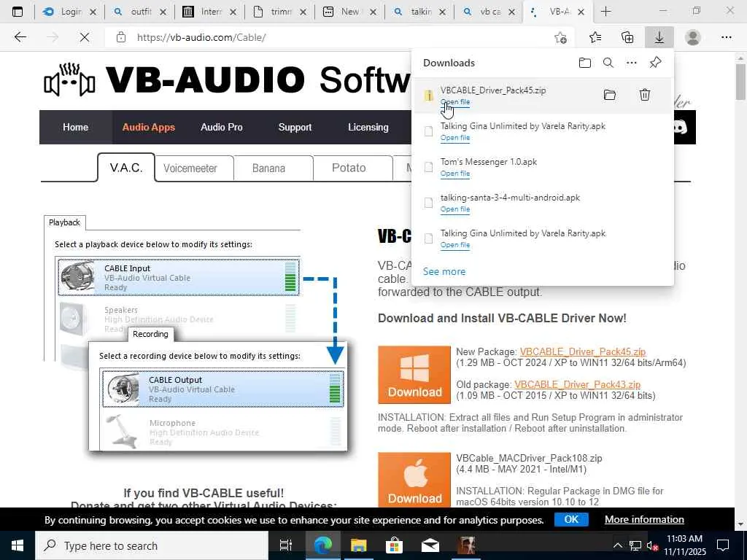
Task: Launch Microsoft Store from taskbar
Action: [394, 545]
